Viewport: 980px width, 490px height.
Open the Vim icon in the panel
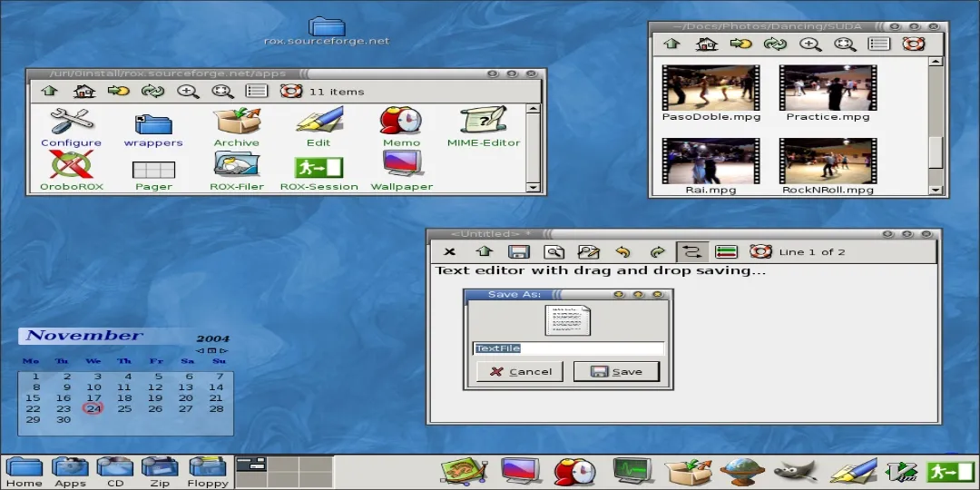[x=901, y=471]
